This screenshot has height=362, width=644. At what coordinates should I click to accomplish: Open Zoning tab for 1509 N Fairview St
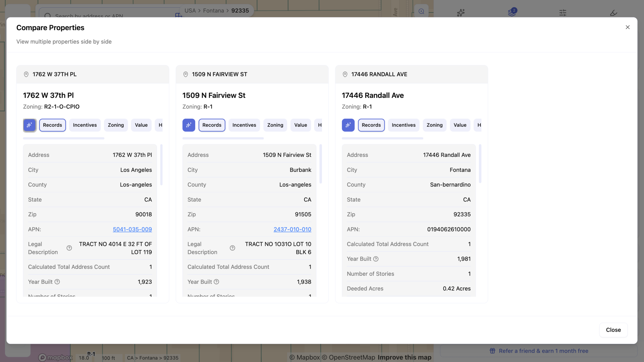click(x=275, y=125)
